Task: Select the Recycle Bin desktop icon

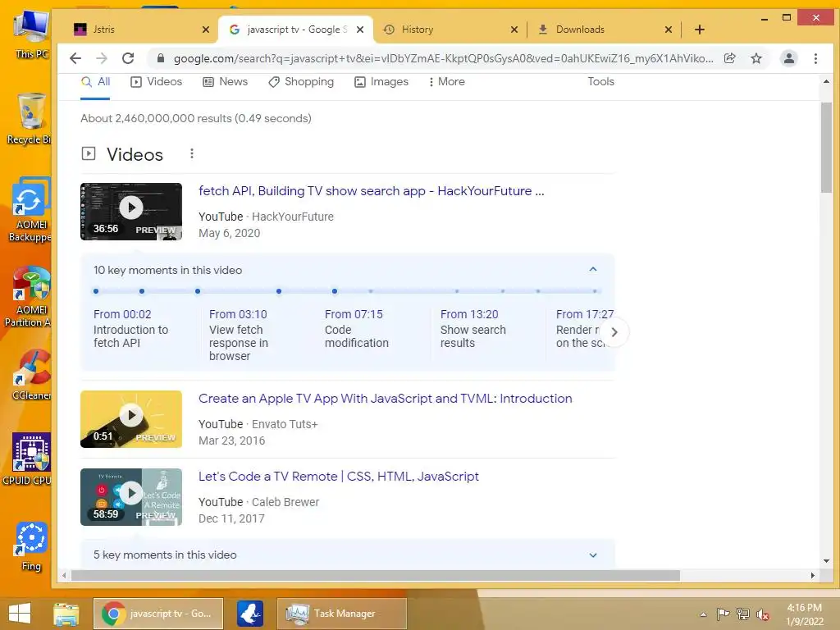Action: click(x=30, y=119)
